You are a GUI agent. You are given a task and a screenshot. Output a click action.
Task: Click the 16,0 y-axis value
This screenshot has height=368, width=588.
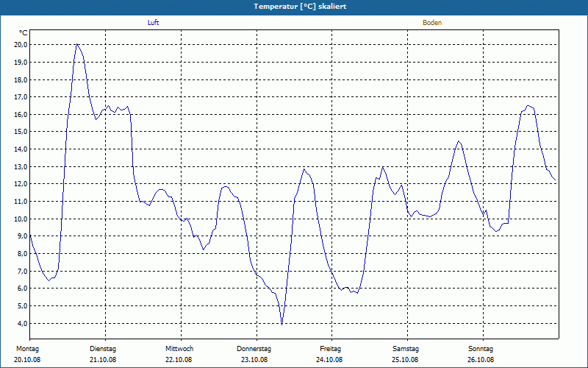click(x=21, y=114)
